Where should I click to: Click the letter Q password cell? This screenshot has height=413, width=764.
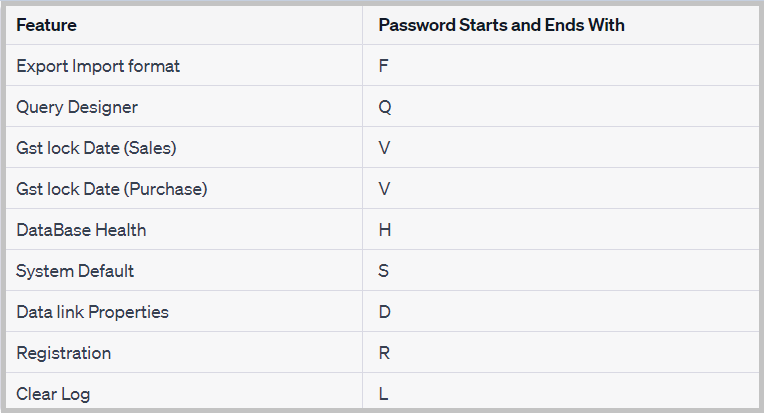(384, 107)
